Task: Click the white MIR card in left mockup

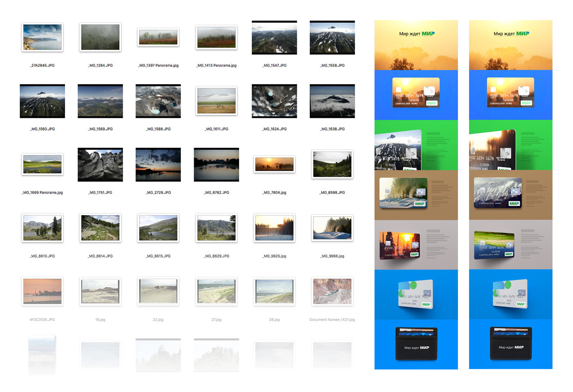Action: [416, 294]
